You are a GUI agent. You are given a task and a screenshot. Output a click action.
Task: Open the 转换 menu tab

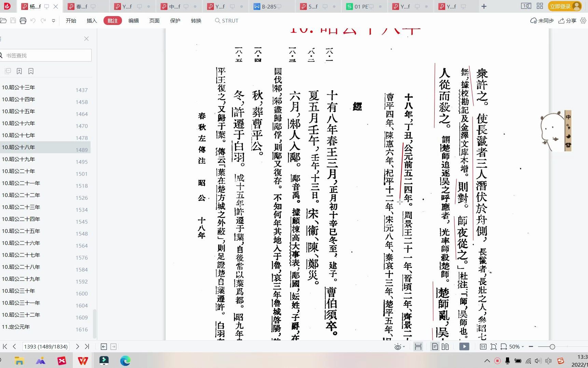(x=196, y=21)
